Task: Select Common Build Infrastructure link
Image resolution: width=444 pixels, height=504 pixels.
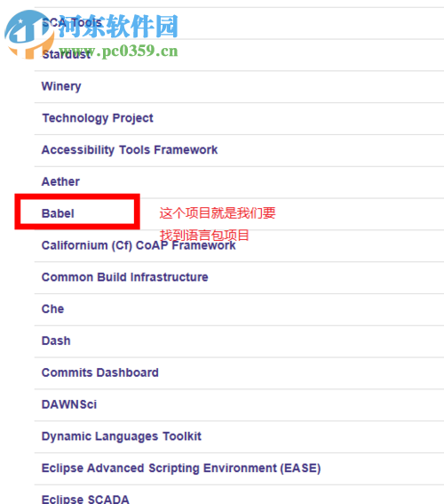Action: pyautogui.click(x=125, y=277)
